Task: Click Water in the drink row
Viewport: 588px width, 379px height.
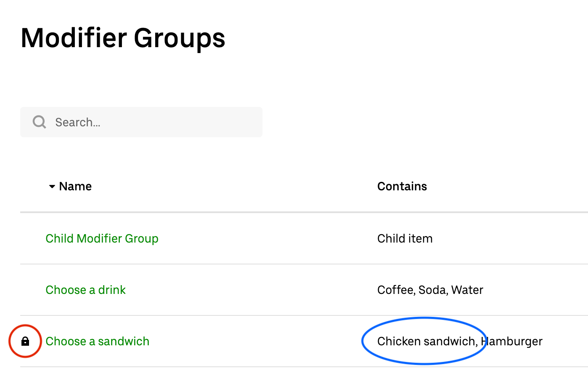Action: (467, 290)
